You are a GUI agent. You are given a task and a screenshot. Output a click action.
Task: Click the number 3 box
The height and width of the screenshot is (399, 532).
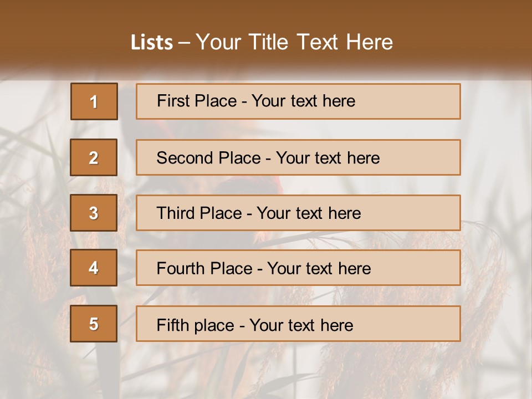pyautogui.click(x=94, y=213)
